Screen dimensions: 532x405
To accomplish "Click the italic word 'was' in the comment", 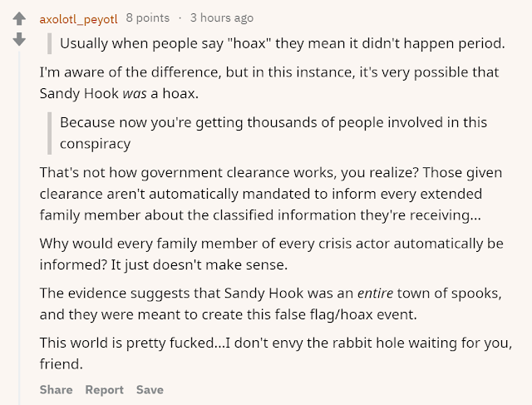I will 135,93.
